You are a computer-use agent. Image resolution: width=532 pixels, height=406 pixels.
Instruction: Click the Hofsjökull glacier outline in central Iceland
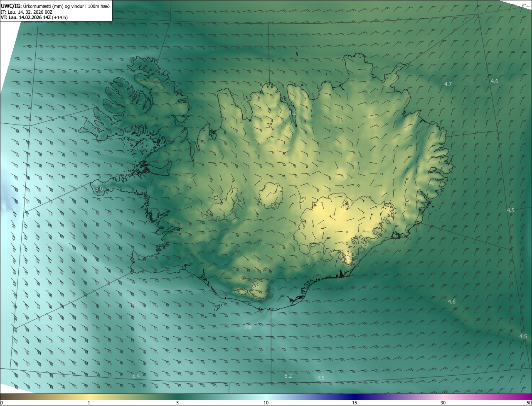[271, 195]
